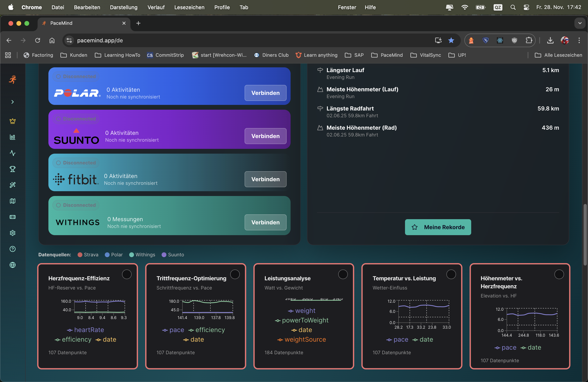Open the Verlauf menu in the menu bar
588x382 pixels.
(156, 7)
